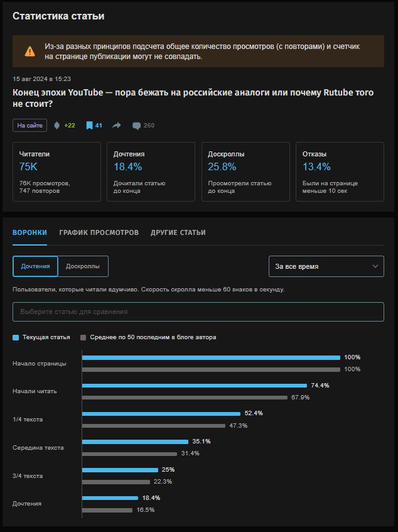Switch funnel to "Доскроллы"

[x=83, y=266]
